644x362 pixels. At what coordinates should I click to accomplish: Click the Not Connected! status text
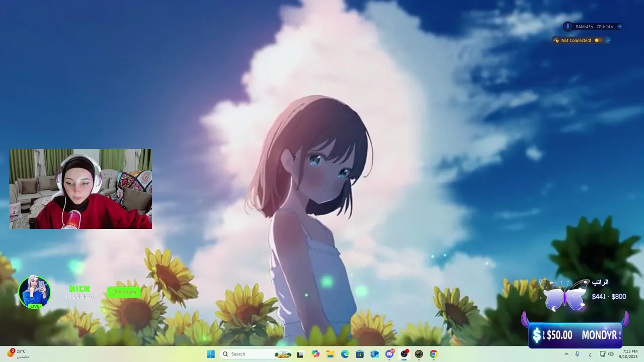[576, 40]
